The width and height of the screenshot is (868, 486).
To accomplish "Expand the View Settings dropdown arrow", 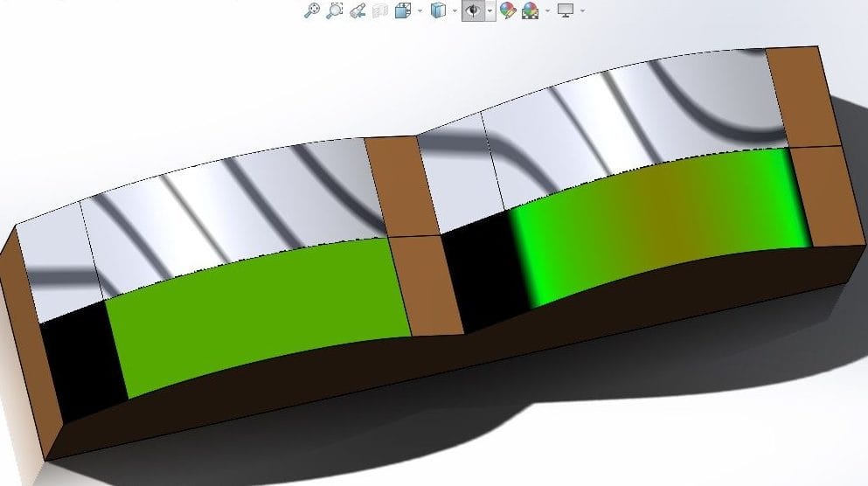I will [x=582, y=10].
